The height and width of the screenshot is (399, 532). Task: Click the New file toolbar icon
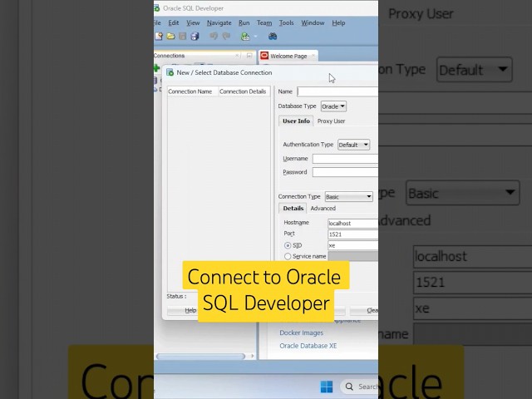pos(159,36)
